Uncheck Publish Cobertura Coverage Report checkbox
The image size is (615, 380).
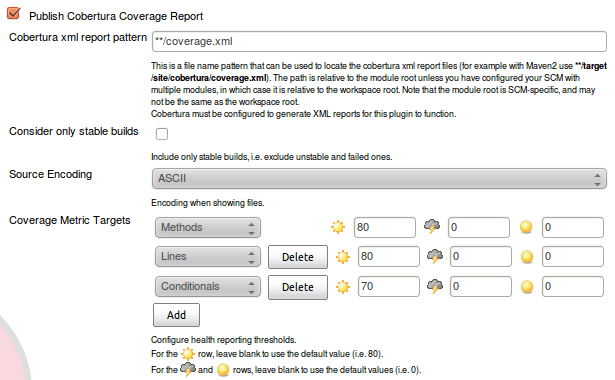pyautogui.click(x=14, y=13)
